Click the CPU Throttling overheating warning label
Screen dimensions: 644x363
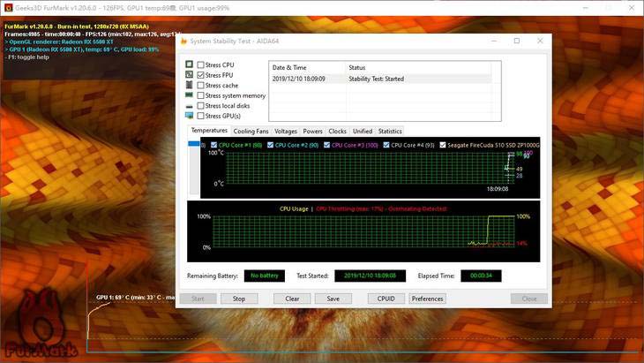(382, 208)
